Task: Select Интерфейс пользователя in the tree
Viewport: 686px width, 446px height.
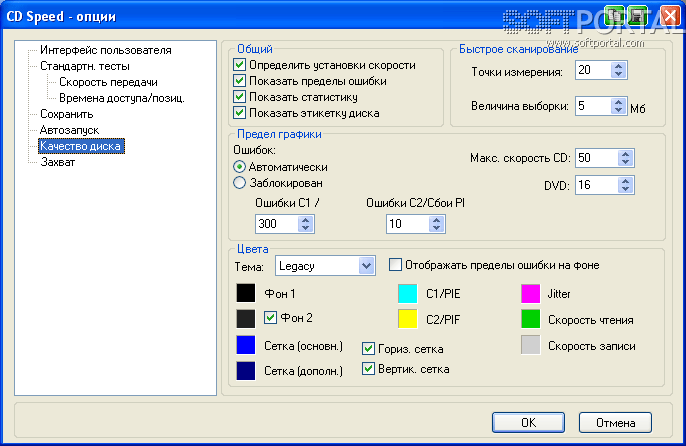Action: pos(105,50)
